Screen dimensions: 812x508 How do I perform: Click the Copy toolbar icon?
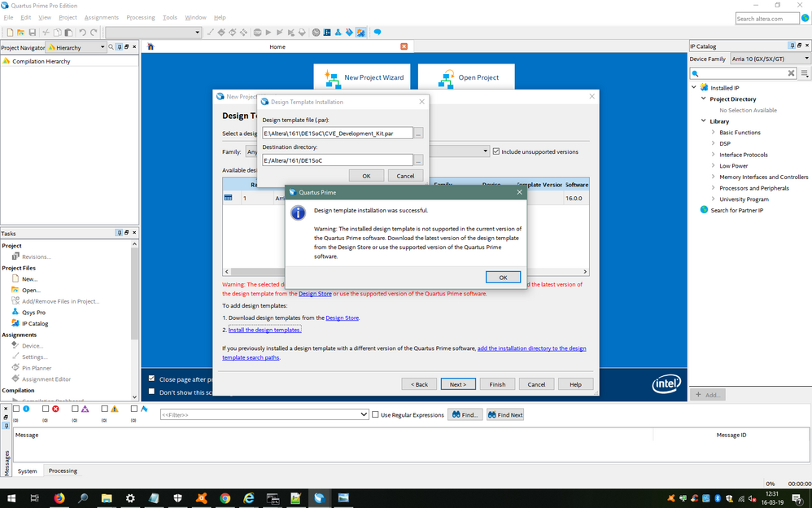(x=58, y=32)
